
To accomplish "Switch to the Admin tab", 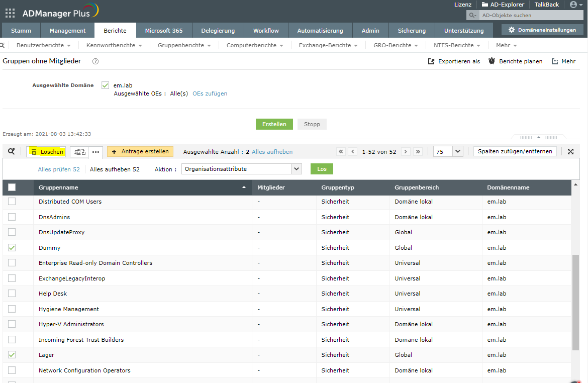I will pyautogui.click(x=370, y=30).
